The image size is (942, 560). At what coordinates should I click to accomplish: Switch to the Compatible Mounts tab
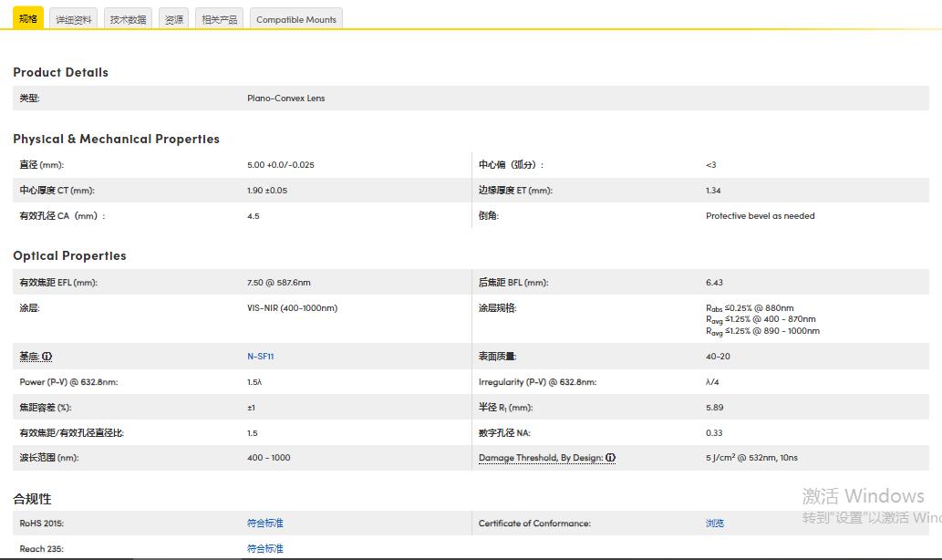coord(295,19)
